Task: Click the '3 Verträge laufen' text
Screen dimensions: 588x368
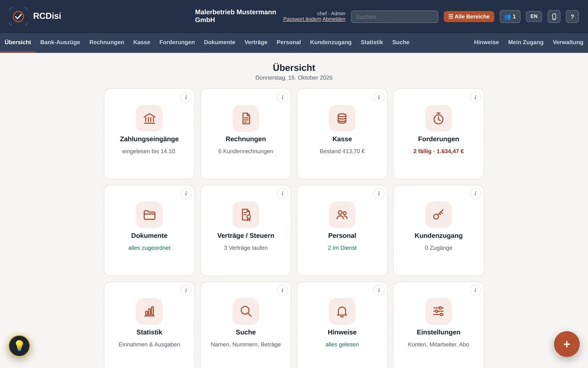Action: pyautogui.click(x=246, y=248)
